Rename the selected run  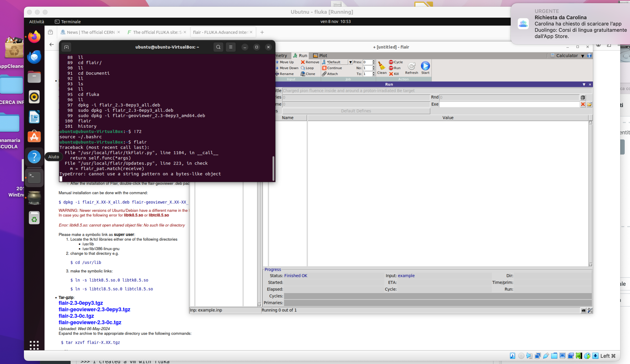coord(284,74)
